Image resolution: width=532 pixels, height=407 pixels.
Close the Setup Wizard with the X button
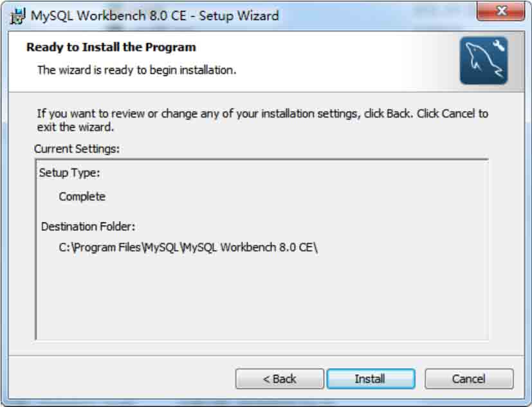(500, 11)
